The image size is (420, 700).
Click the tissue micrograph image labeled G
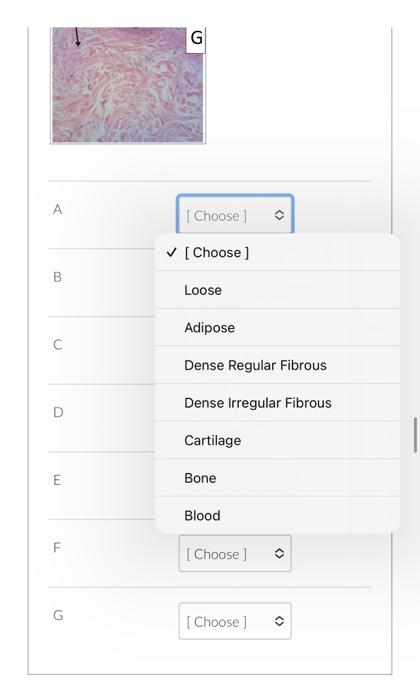pyautogui.click(x=128, y=85)
